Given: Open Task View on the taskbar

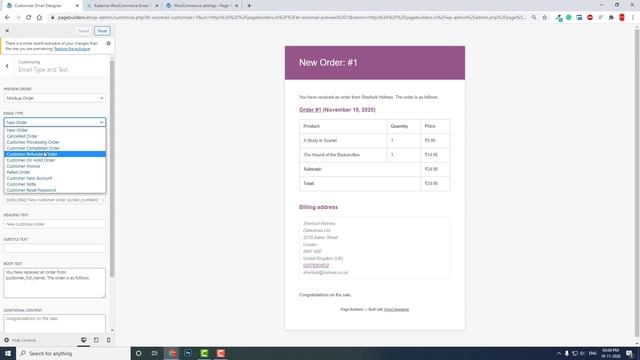Looking at the screenshot, I should [154, 353].
